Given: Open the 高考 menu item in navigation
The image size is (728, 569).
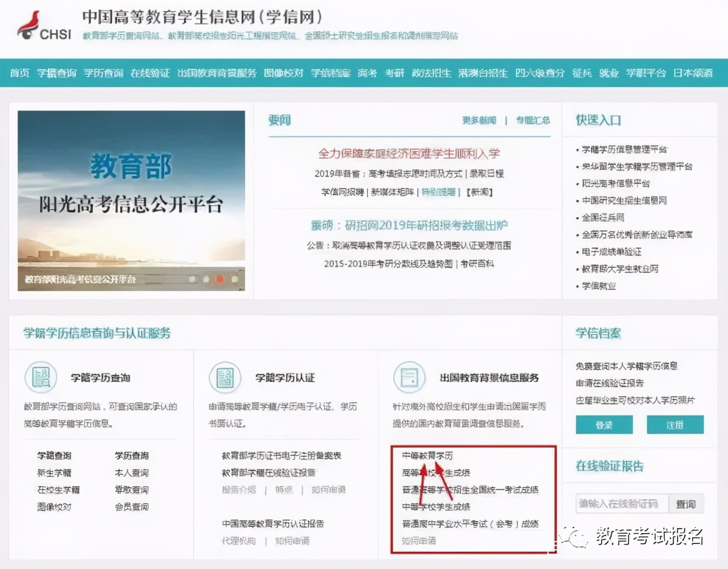Looking at the screenshot, I should tap(367, 73).
